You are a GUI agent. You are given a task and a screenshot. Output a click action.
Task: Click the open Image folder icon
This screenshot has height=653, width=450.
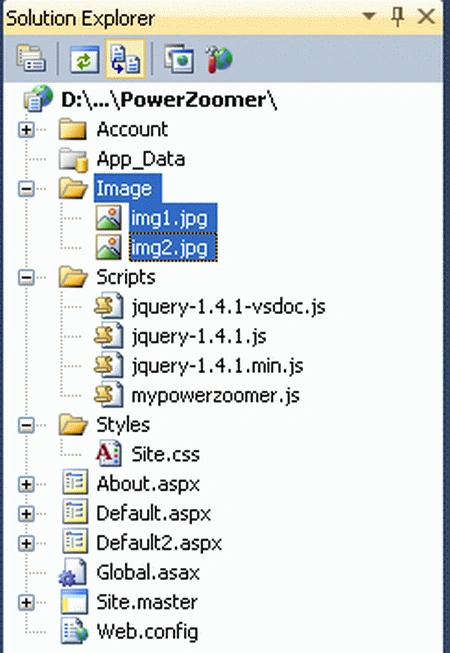point(73,188)
